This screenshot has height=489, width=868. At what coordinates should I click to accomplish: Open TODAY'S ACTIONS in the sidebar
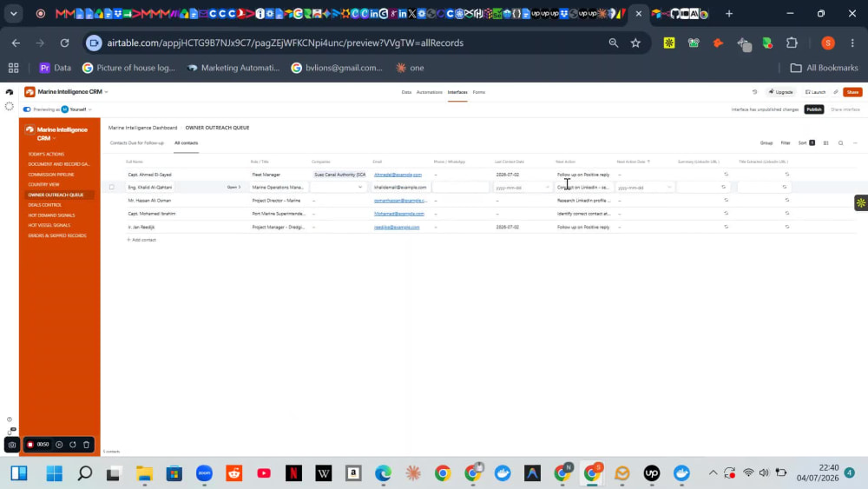(x=46, y=154)
